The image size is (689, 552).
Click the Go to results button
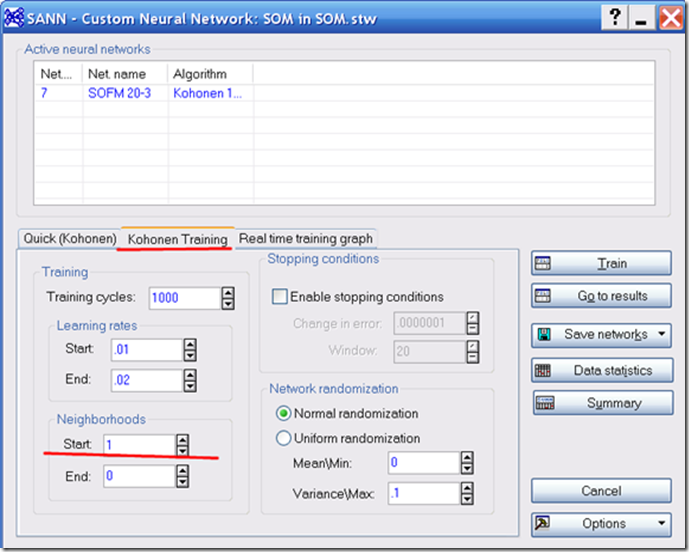click(x=601, y=296)
